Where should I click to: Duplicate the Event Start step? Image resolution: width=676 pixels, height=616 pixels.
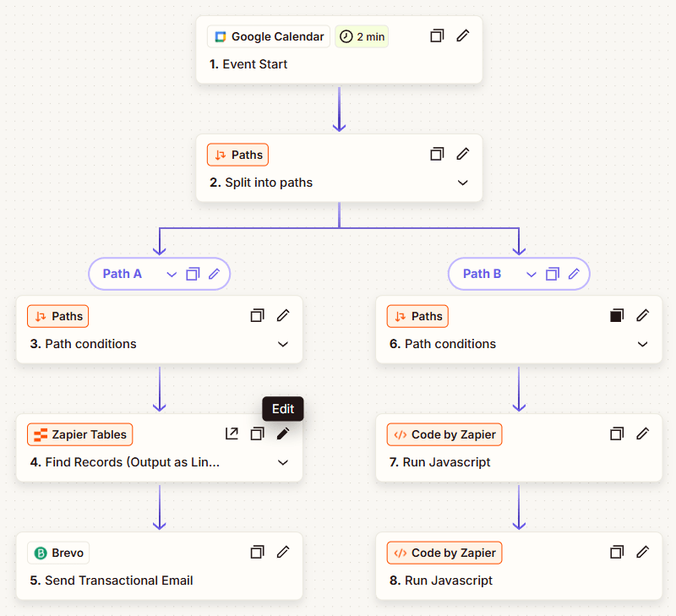click(x=437, y=36)
